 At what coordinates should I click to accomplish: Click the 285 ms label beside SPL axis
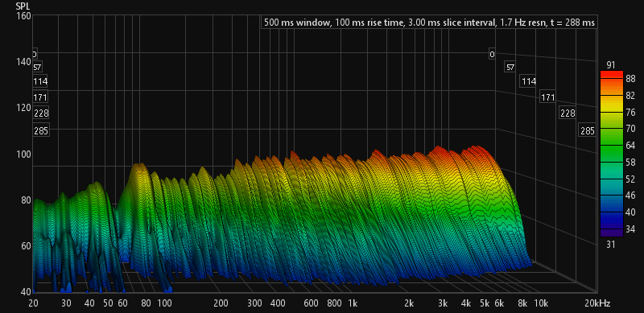tap(41, 131)
